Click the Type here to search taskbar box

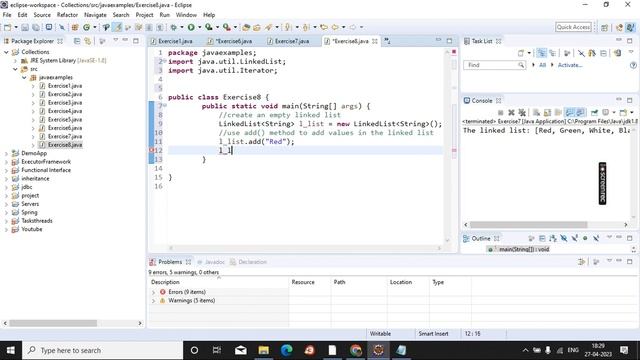click(x=102, y=350)
